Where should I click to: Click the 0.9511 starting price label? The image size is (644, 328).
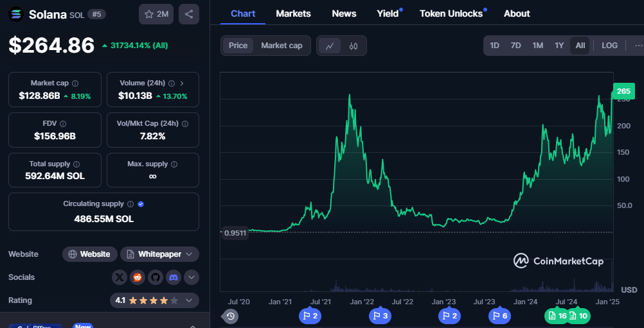click(x=235, y=234)
